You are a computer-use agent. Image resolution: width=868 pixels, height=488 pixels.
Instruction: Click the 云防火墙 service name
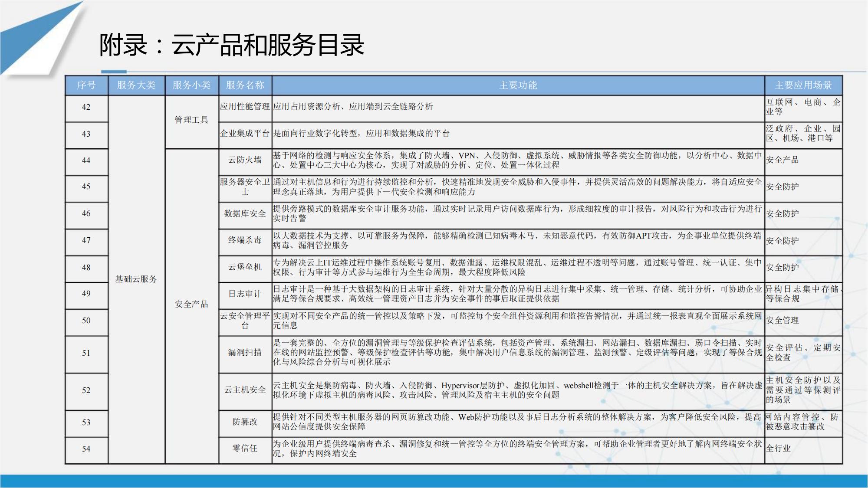click(x=245, y=160)
